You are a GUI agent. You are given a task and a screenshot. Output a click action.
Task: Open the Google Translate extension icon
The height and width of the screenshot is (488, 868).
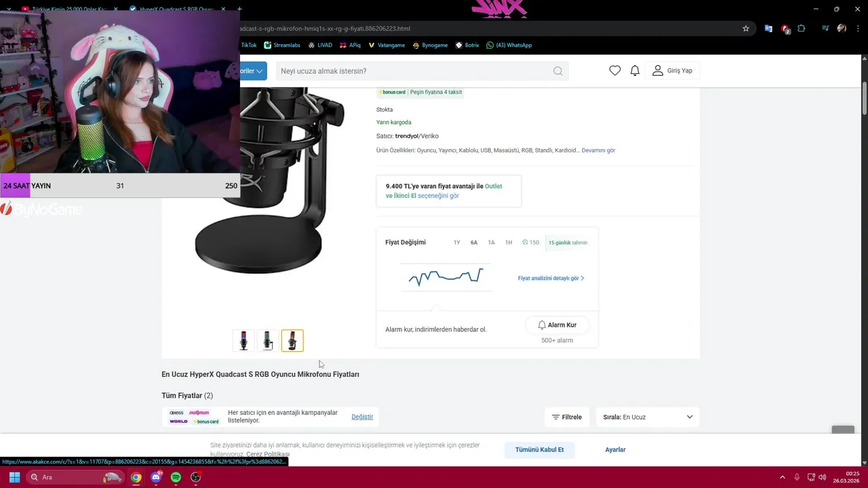[768, 28]
